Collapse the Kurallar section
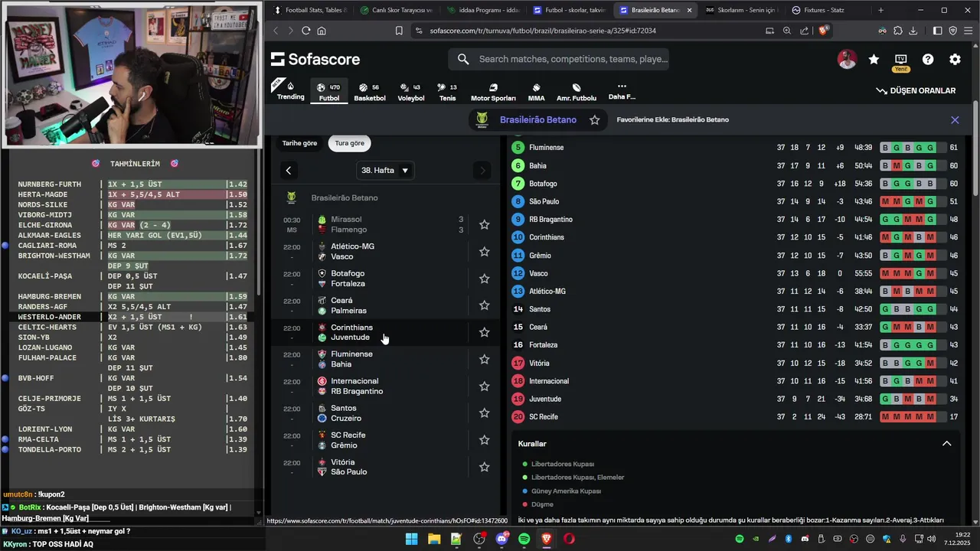 946,444
